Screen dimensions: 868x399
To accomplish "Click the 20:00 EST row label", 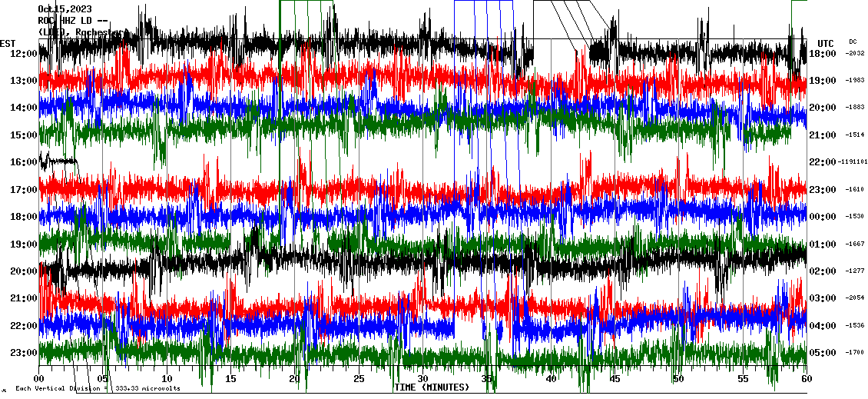I will coord(24,271).
